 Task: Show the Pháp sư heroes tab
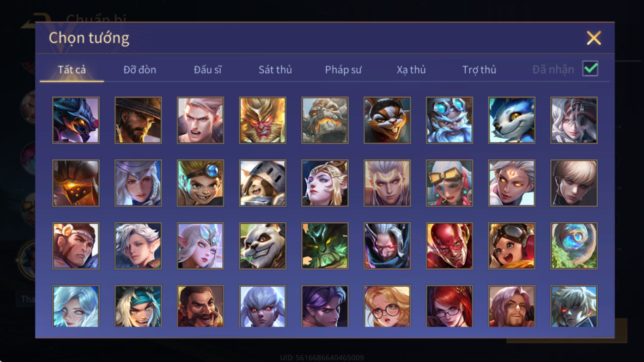343,70
